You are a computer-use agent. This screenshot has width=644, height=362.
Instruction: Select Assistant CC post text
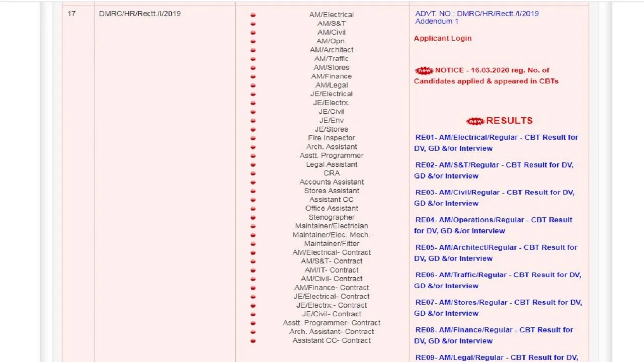pyautogui.click(x=332, y=200)
